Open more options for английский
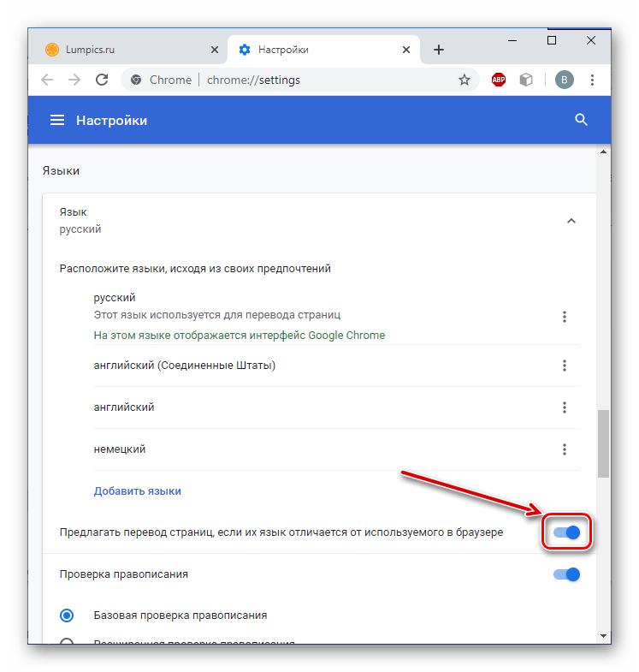639x672 pixels. [x=564, y=407]
